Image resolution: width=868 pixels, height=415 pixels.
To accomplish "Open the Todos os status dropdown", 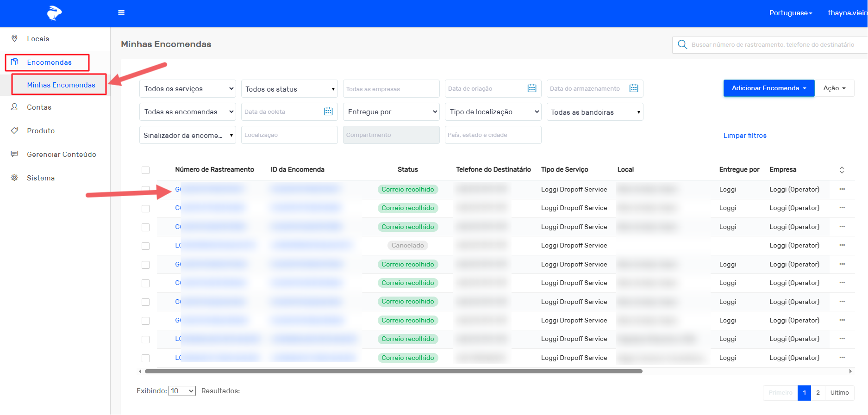I will pos(289,89).
